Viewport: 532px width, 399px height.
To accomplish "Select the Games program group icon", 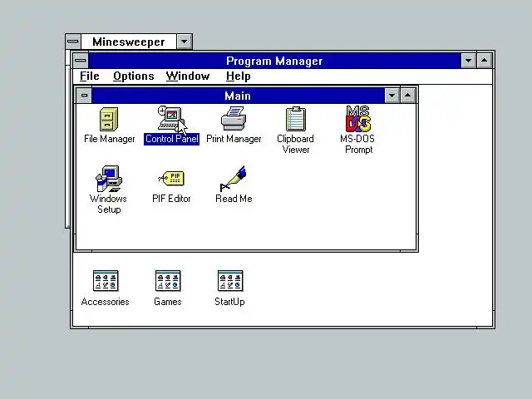I will [168, 281].
